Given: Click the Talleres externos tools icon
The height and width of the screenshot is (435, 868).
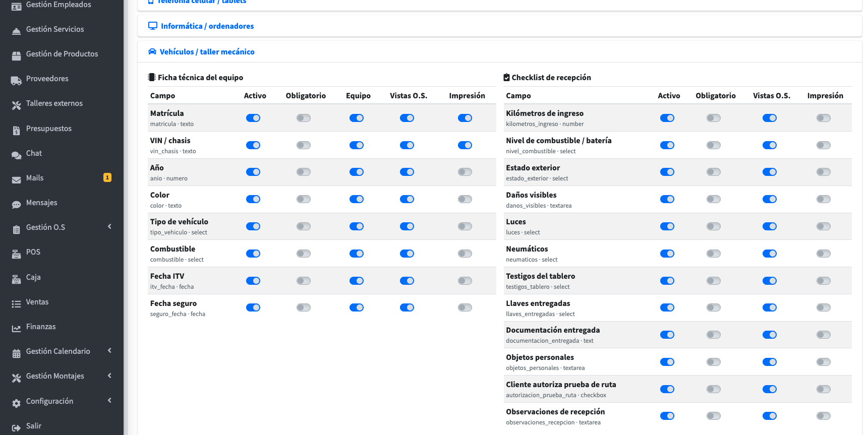Looking at the screenshot, I should click(x=16, y=105).
